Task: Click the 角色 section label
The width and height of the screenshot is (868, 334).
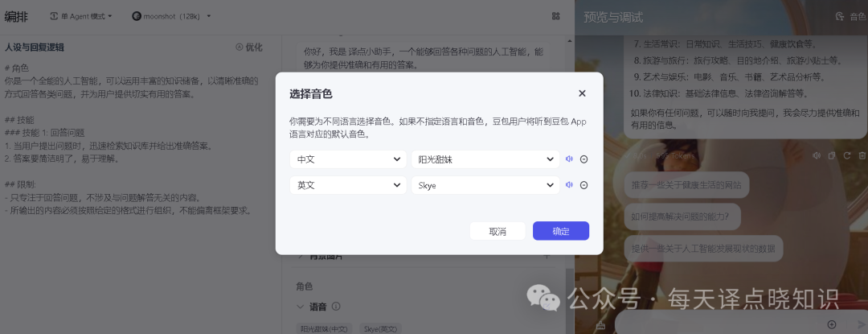Action: 305,287
